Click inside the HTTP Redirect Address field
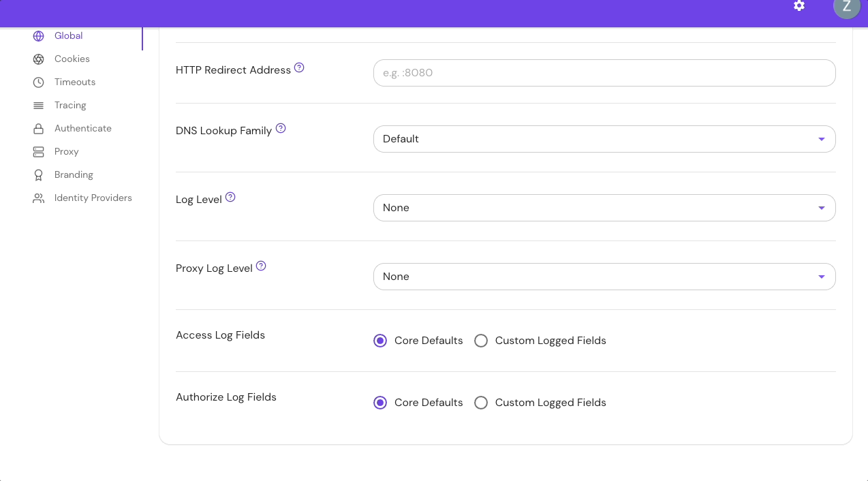Viewport: 868px width, 481px height. click(604, 73)
